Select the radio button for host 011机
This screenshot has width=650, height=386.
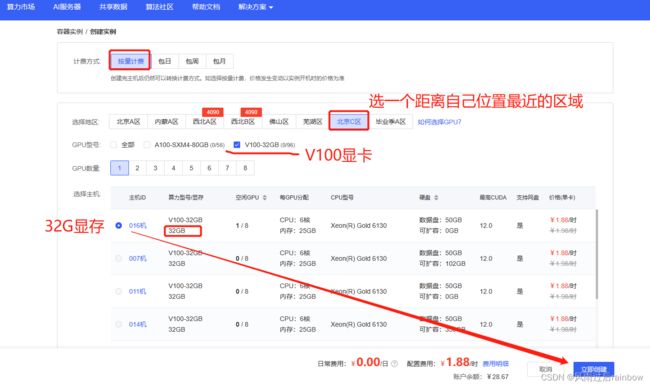(119, 291)
